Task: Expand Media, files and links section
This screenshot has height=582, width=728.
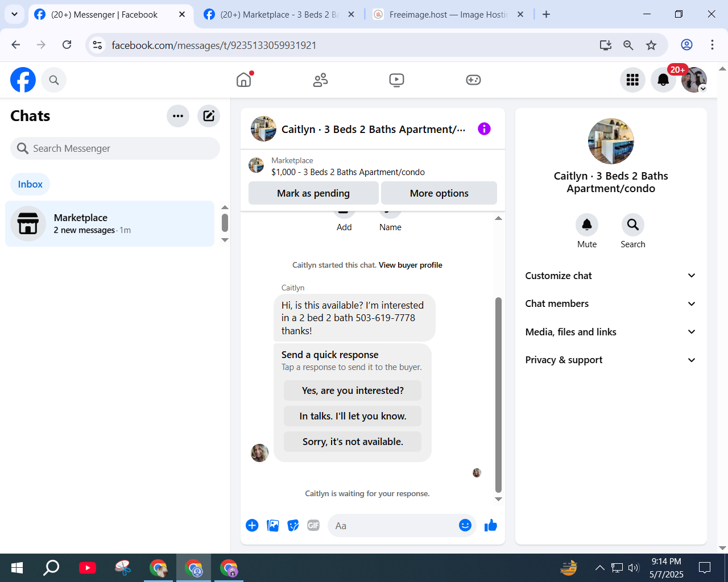Action: pos(611,332)
